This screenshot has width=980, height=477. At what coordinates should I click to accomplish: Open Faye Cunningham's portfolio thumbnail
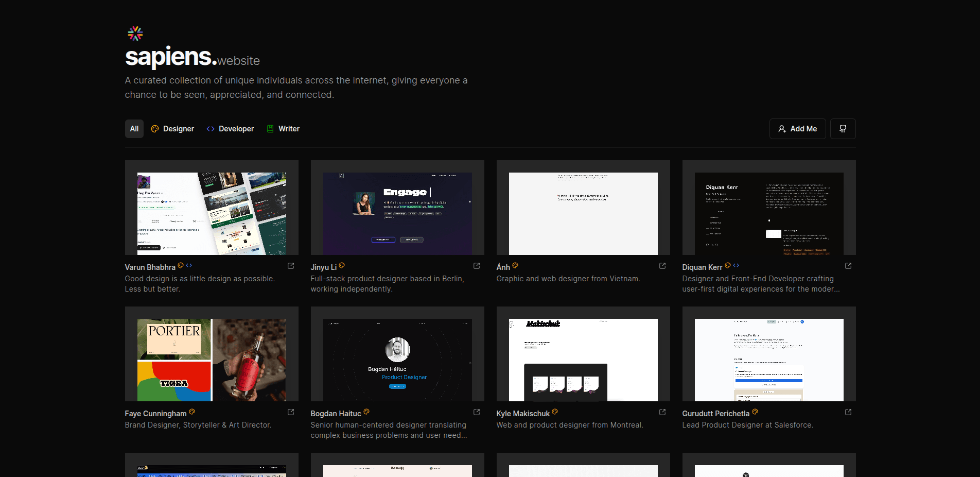[212, 360]
